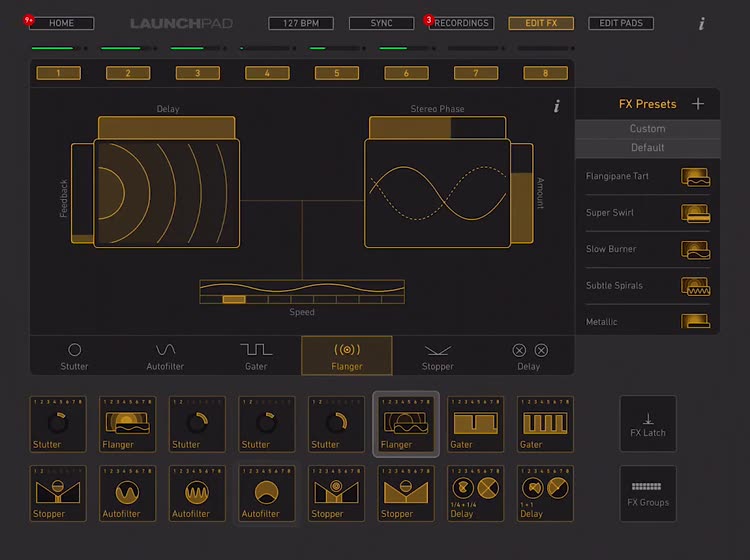Open the app info icon at top right
750x560 pixels.
[701, 23]
